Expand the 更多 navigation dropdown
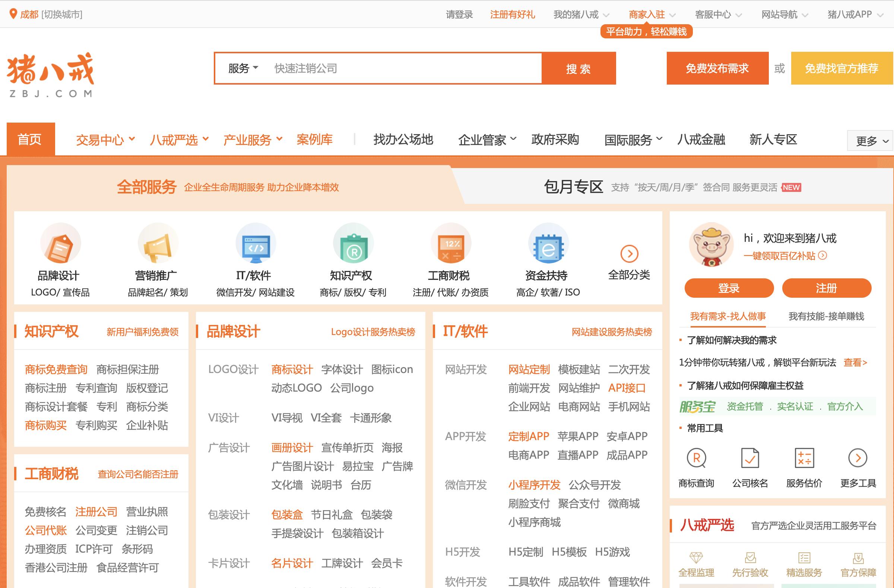Image resolution: width=894 pixels, height=588 pixels. coord(869,140)
